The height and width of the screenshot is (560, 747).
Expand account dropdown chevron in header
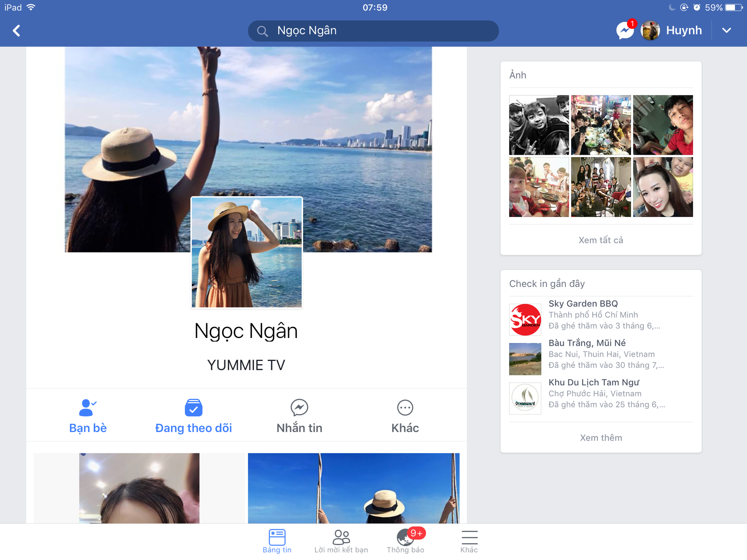(x=726, y=30)
